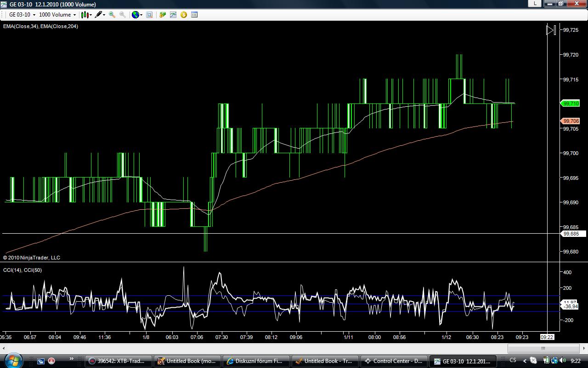This screenshot has height=368, width=588.
Task: Switch to Untitled Book (mo... taskbar window
Action: tap(187, 361)
